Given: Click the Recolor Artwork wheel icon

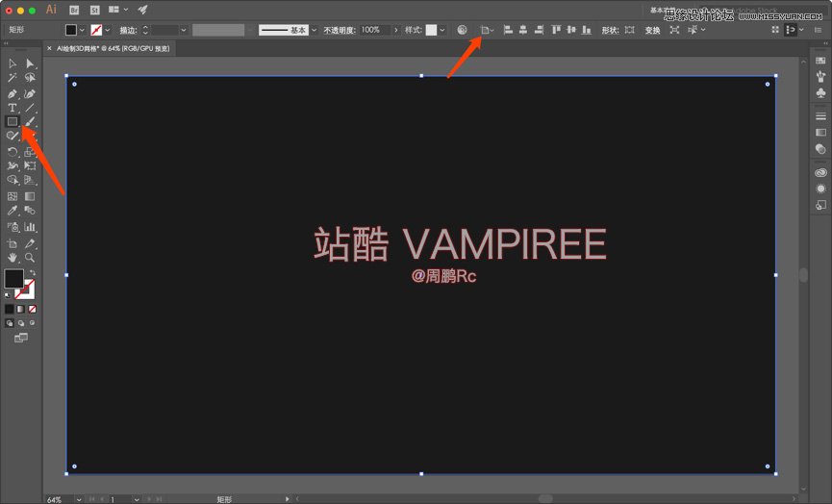Looking at the screenshot, I should 462,30.
